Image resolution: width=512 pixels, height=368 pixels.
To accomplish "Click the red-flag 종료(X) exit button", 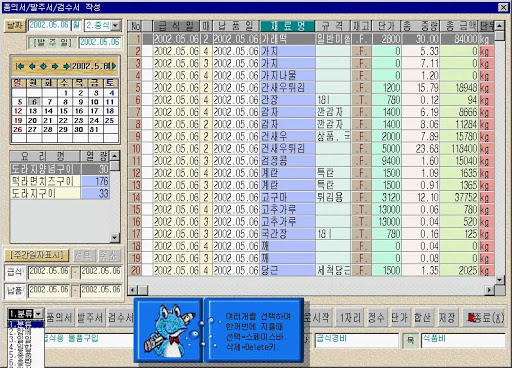I will 485,317.
